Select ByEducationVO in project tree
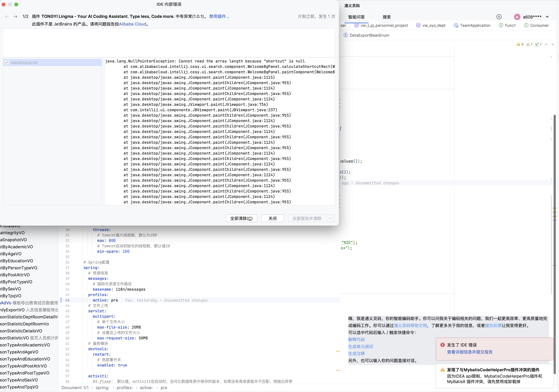The width and height of the screenshot is (559, 392). point(17,261)
